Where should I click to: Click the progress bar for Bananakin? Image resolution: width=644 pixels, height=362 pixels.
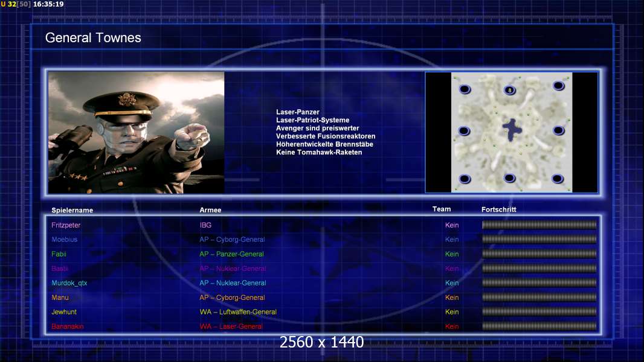point(539,326)
